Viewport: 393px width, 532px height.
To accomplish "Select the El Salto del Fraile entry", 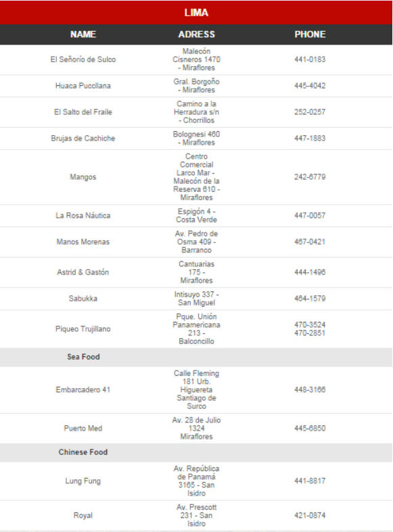I will [83, 112].
